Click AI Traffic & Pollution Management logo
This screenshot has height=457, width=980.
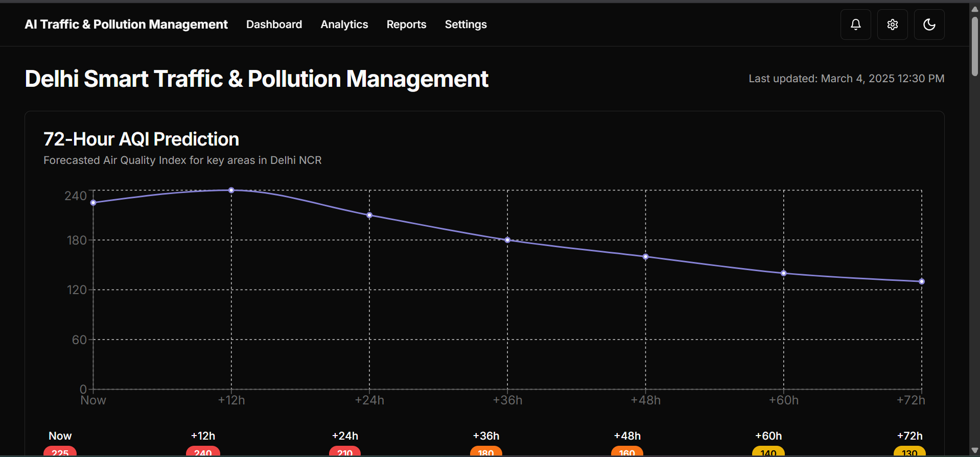click(126, 25)
